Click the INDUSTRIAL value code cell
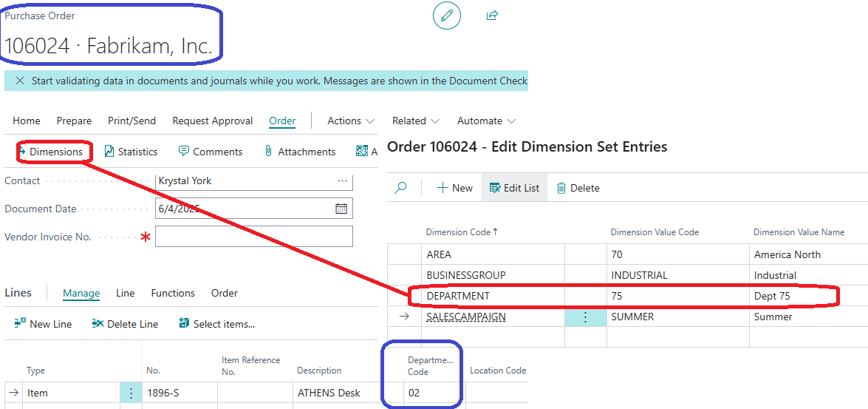The image size is (868, 409). [678, 275]
